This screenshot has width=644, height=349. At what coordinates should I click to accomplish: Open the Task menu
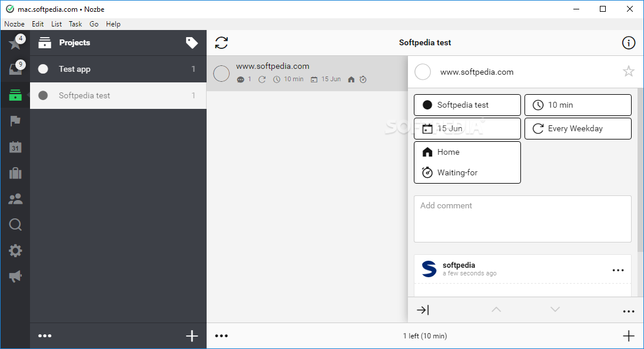tap(75, 24)
